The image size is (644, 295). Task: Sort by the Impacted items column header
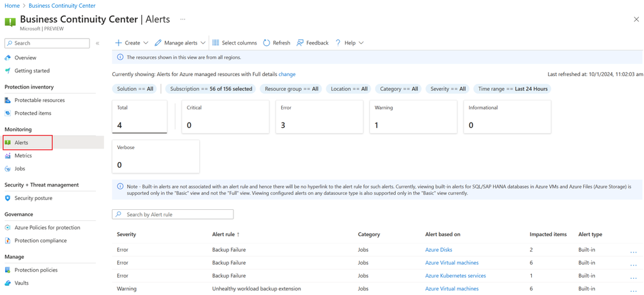point(549,234)
